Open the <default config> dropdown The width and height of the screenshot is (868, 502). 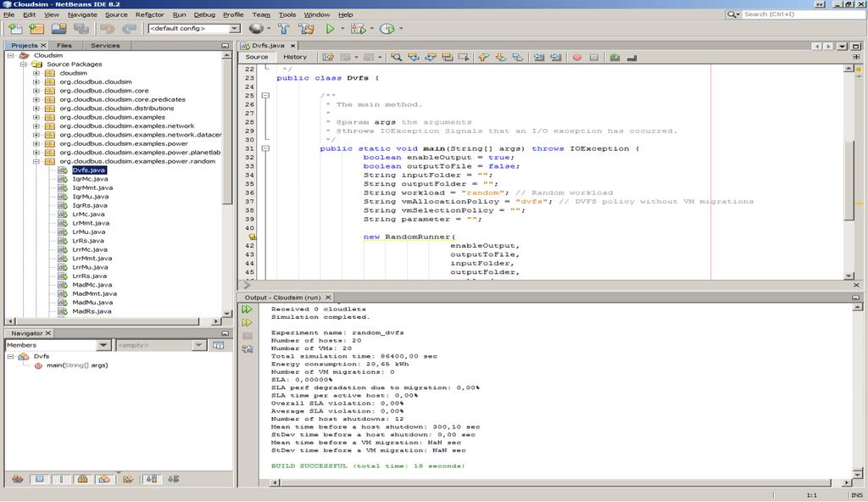click(194, 28)
